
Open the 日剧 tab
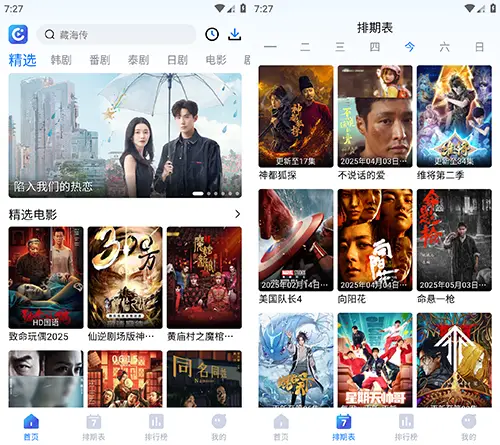(177, 60)
